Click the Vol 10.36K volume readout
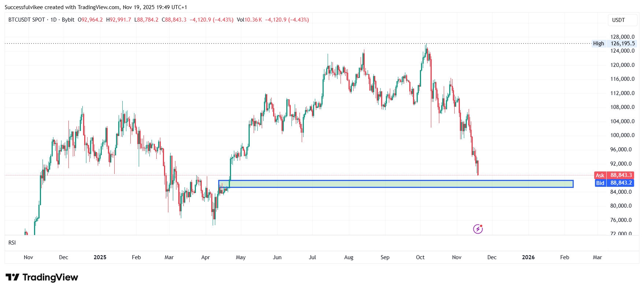Screen dimensions: 644x291 [x=249, y=20]
